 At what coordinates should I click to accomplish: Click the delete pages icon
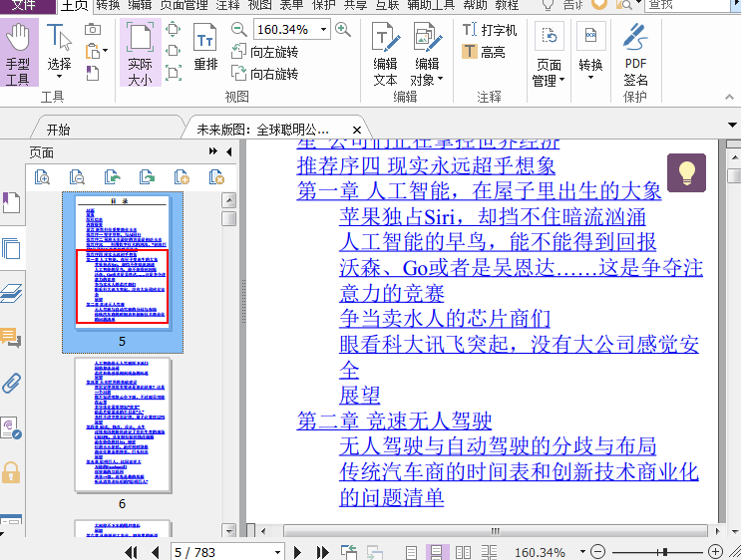point(216,177)
